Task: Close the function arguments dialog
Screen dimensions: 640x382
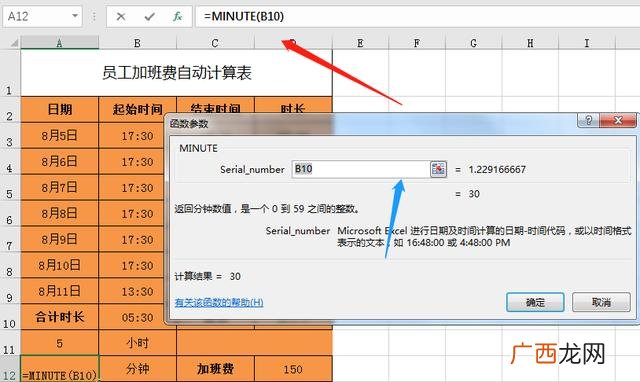Action: pyautogui.click(x=618, y=120)
